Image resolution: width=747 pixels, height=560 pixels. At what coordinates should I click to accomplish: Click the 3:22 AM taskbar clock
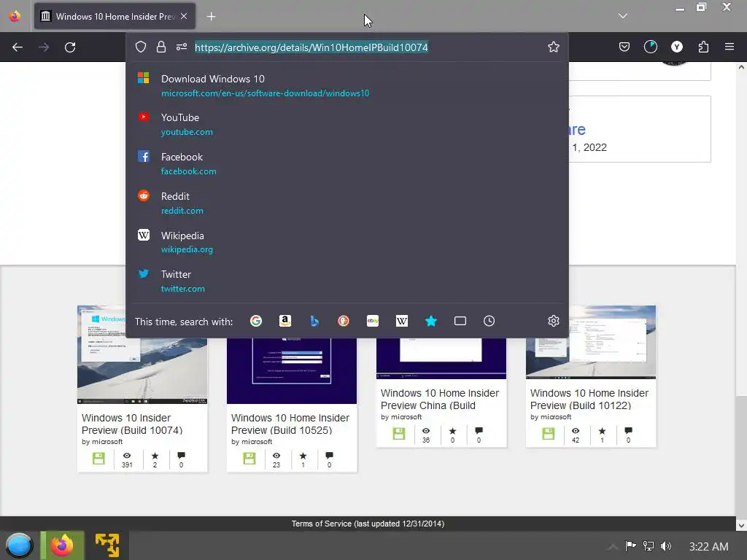708,547
